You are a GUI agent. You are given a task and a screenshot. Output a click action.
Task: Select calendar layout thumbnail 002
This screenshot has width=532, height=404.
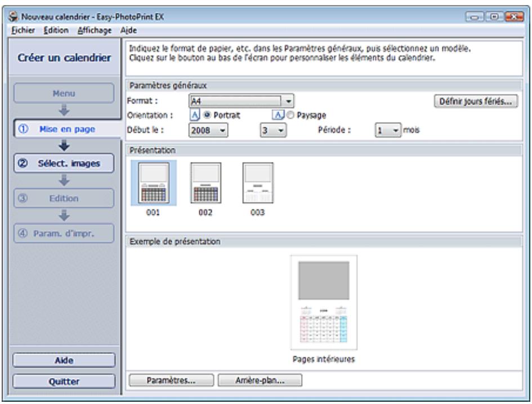[205, 183]
